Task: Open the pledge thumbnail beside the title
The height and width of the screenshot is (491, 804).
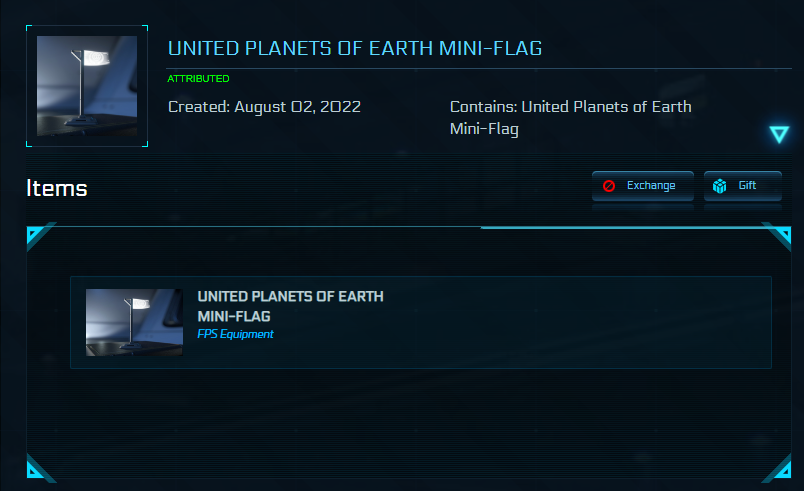Action: pyautogui.click(x=87, y=86)
